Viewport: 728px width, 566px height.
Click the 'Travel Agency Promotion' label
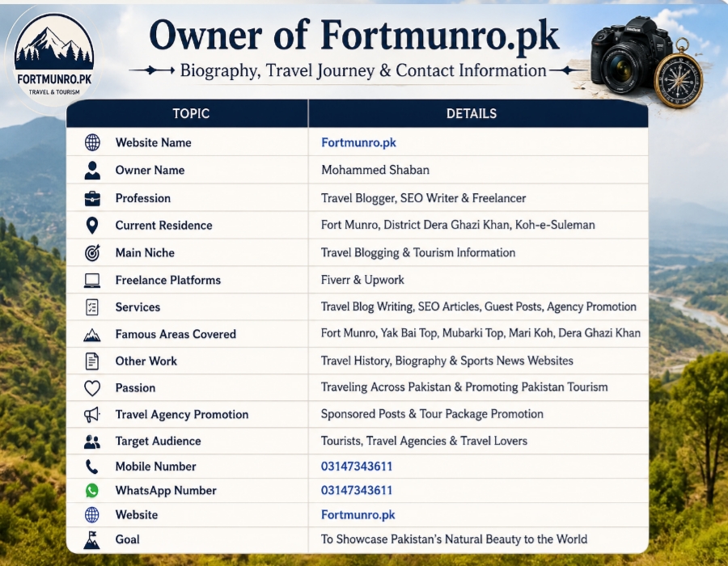181,414
